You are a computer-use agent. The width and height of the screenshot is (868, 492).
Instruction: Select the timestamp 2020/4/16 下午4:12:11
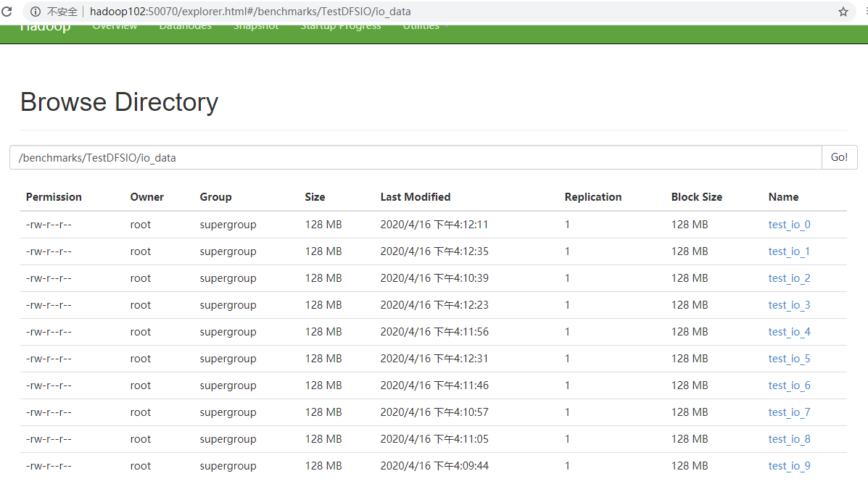[434, 225]
